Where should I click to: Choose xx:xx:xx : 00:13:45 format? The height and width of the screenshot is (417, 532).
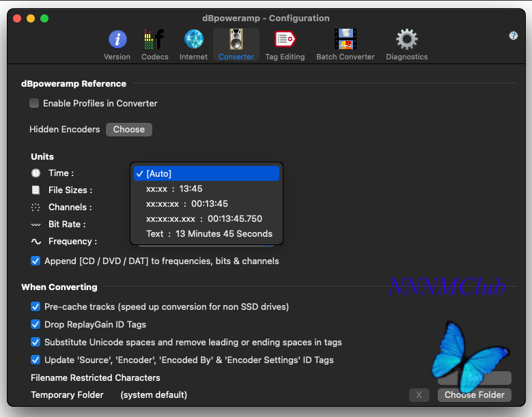(206, 204)
